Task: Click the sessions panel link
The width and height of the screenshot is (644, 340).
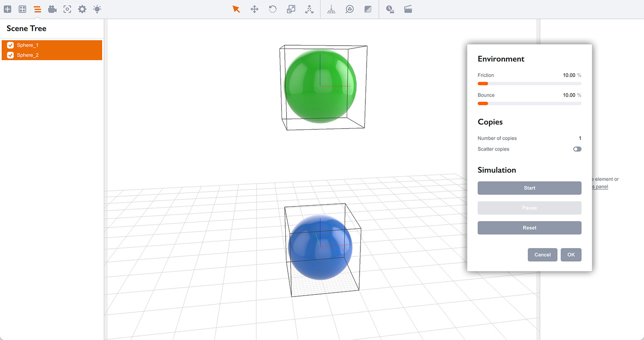Action: point(598,187)
